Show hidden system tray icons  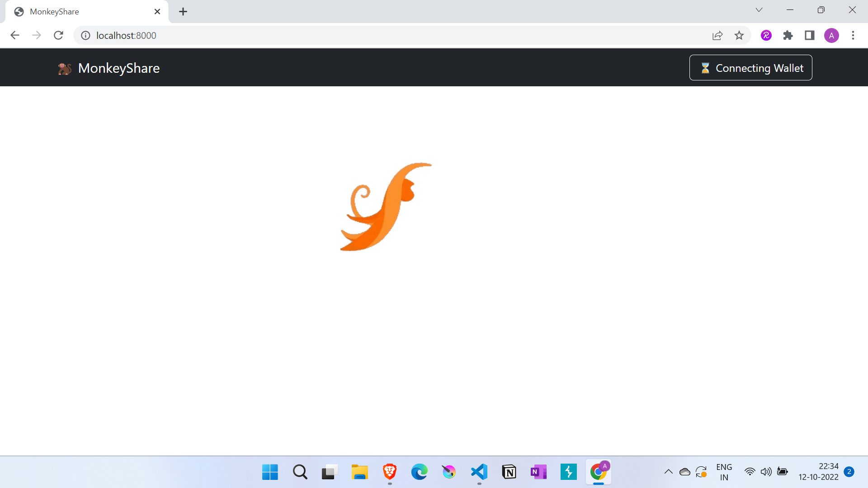[x=668, y=472]
